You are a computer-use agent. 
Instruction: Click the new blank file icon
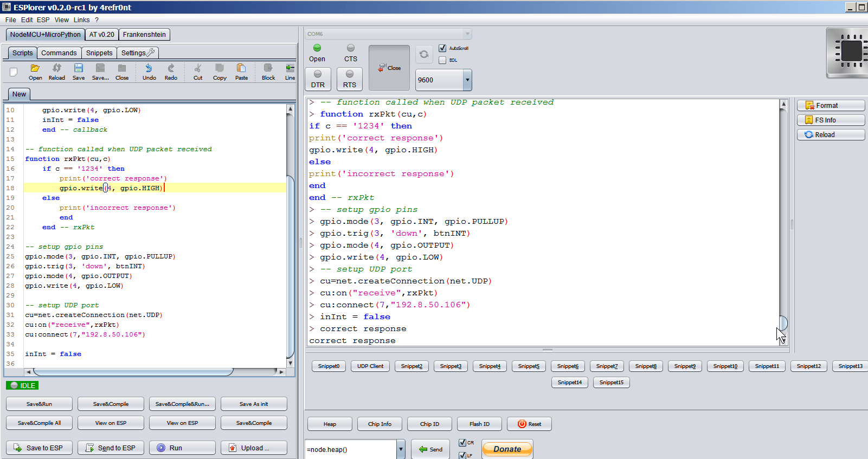coord(14,72)
